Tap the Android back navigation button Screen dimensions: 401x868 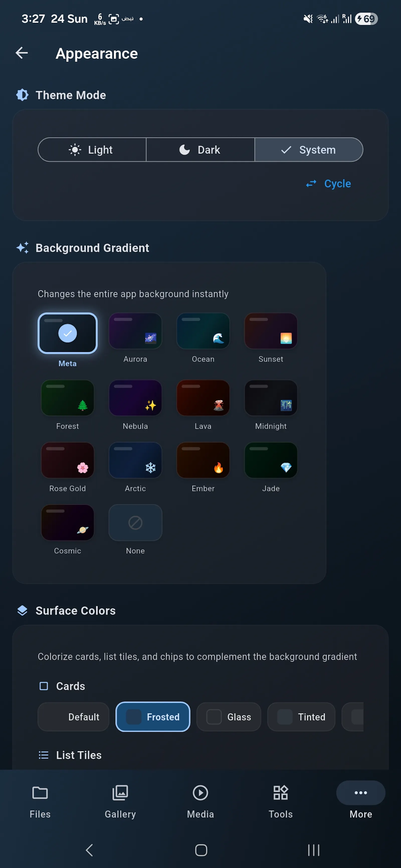pos(89,850)
